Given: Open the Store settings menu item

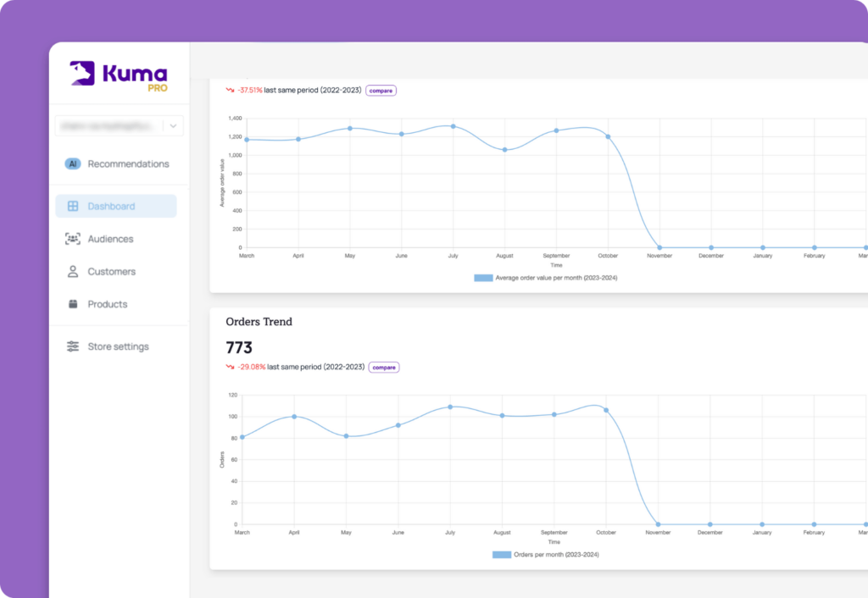Looking at the screenshot, I should click(x=118, y=346).
